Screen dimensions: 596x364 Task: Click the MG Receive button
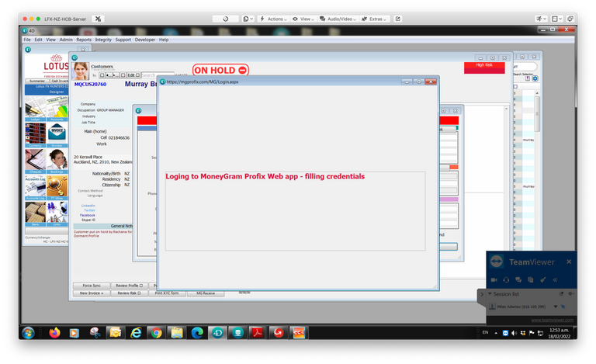point(206,293)
